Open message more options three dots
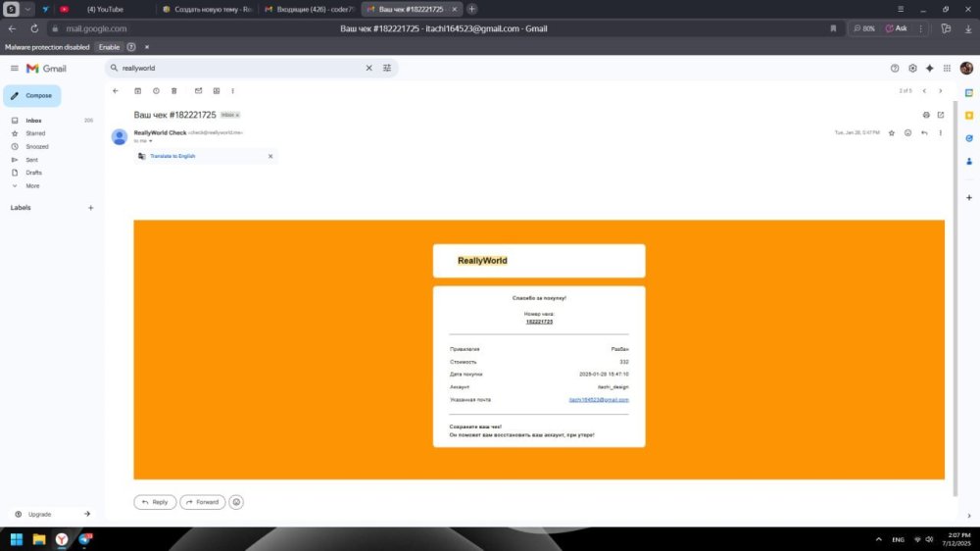The image size is (980, 551). [940, 132]
